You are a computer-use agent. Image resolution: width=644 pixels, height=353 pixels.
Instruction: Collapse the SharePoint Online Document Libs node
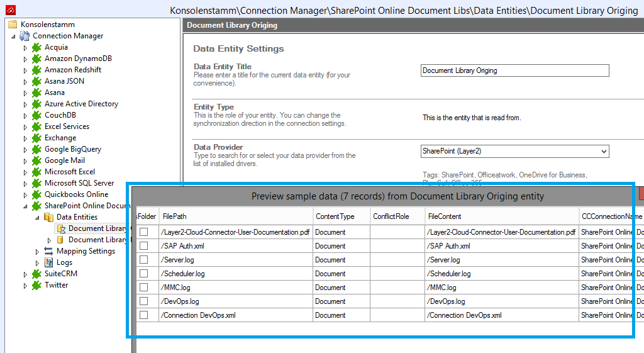(x=25, y=206)
